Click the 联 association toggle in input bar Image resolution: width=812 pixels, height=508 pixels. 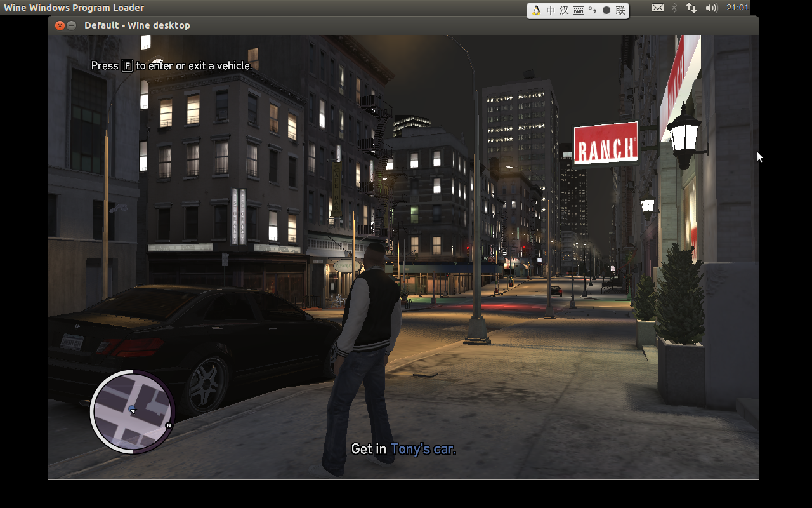click(620, 10)
